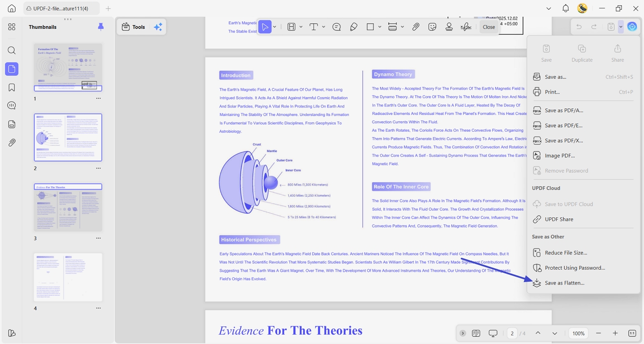Click the Redo arrow

click(x=594, y=27)
